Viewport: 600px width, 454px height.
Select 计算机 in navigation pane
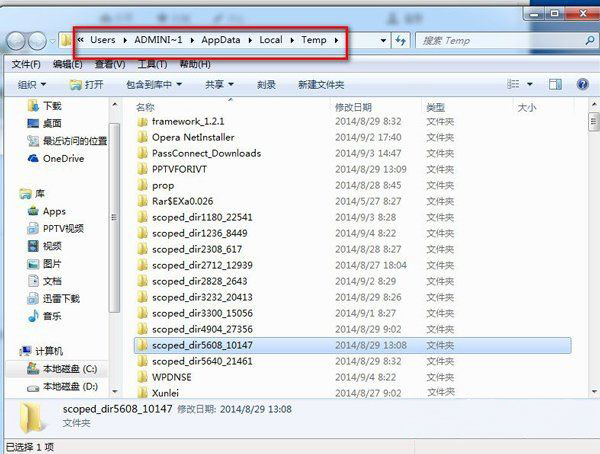coord(41,351)
